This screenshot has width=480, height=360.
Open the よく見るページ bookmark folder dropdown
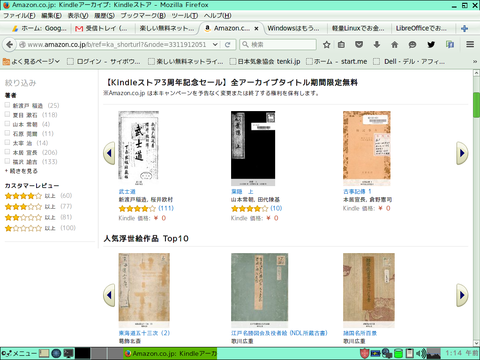31,61
